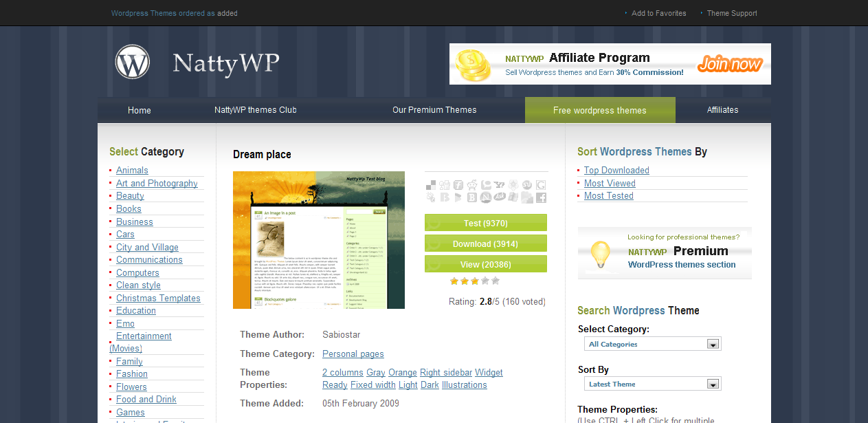868x423 pixels.
Task: Bookmark theme with the Furl icon
Action: (x=458, y=185)
